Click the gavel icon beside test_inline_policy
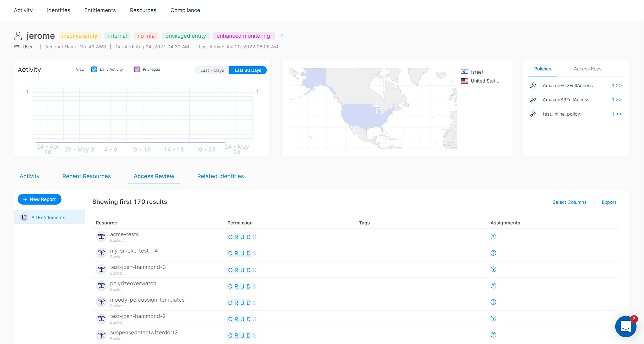The image size is (644, 344). (533, 114)
